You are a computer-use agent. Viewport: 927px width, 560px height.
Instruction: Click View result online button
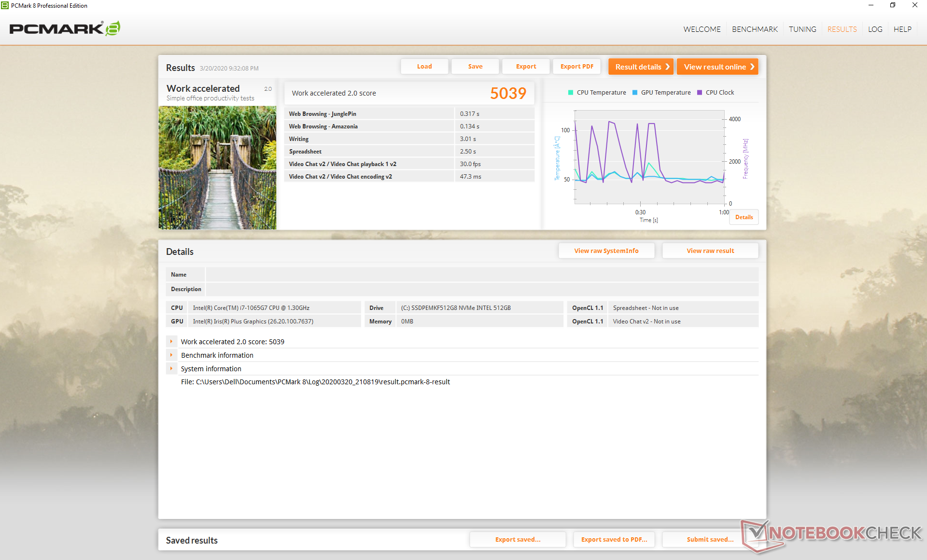click(x=717, y=67)
